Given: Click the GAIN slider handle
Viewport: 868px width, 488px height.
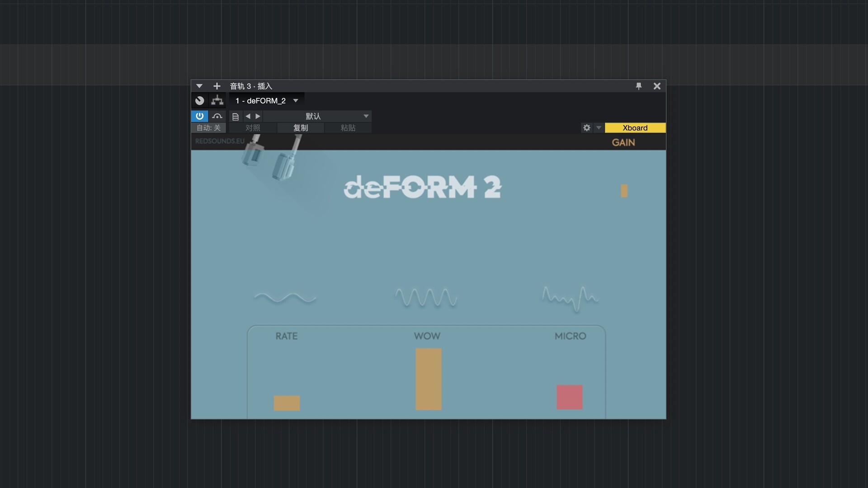Looking at the screenshot, I should (x=624, y=191).
